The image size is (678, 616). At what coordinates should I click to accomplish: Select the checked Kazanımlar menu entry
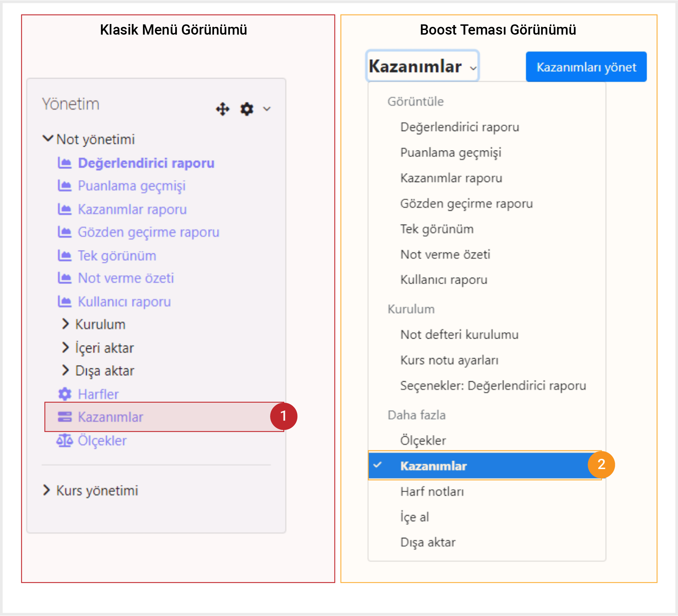484,466
